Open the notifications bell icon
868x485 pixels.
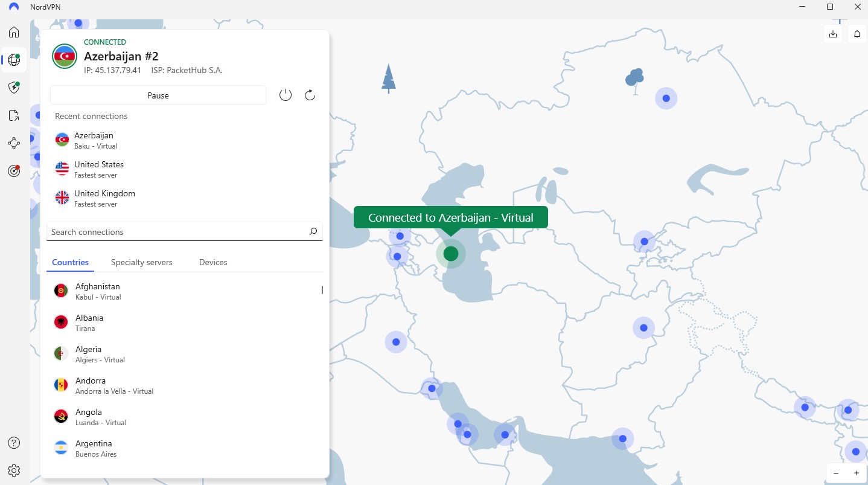(857, 34)
